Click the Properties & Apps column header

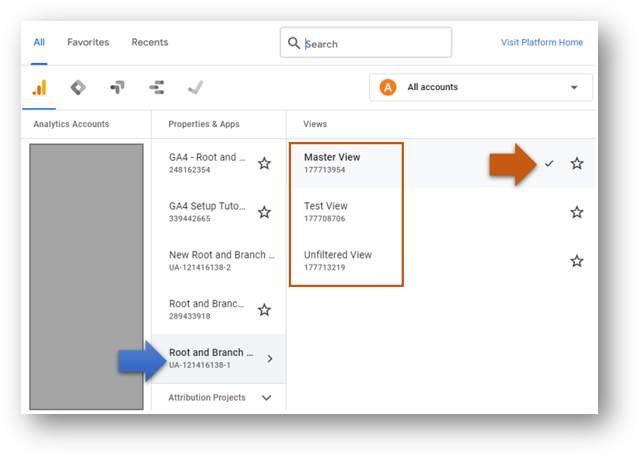pyautogui.click(x=204, y=124)
